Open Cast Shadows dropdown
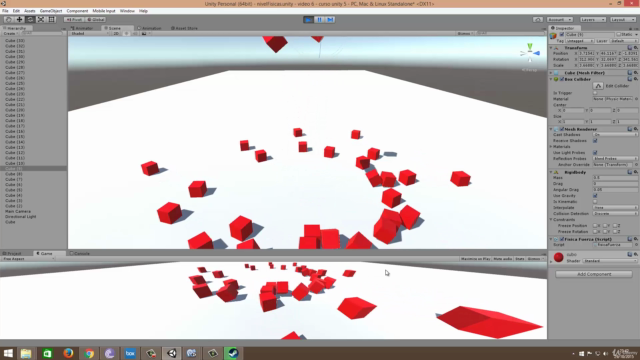The height and width of the screenshot is (360, 640). [615, 135]
